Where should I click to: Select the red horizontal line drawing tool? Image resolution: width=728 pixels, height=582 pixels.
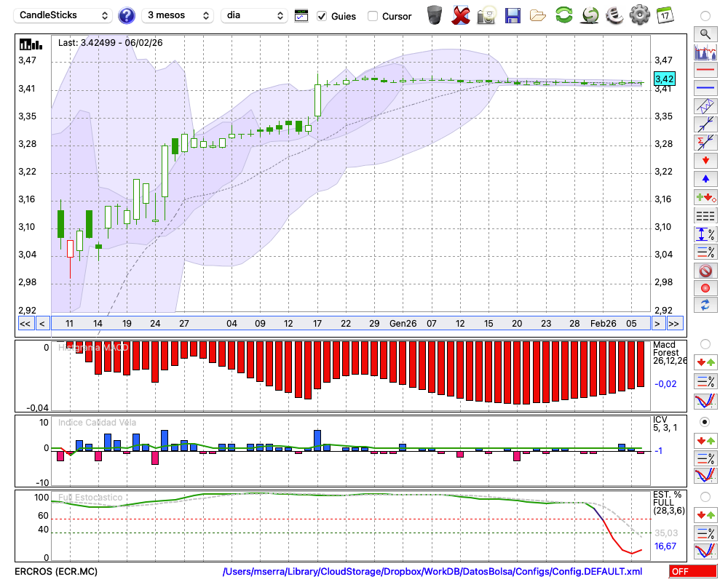pyautogui.click(x=705, y=71)
